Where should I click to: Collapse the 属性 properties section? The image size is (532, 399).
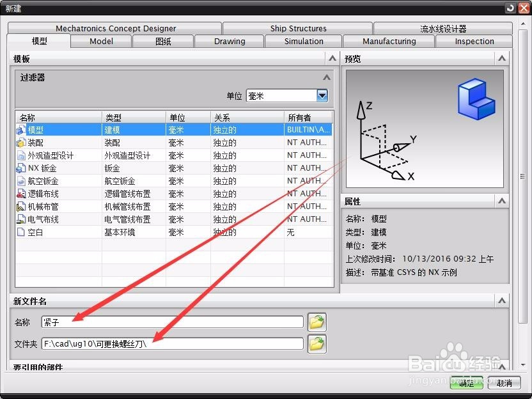[502, 201]
